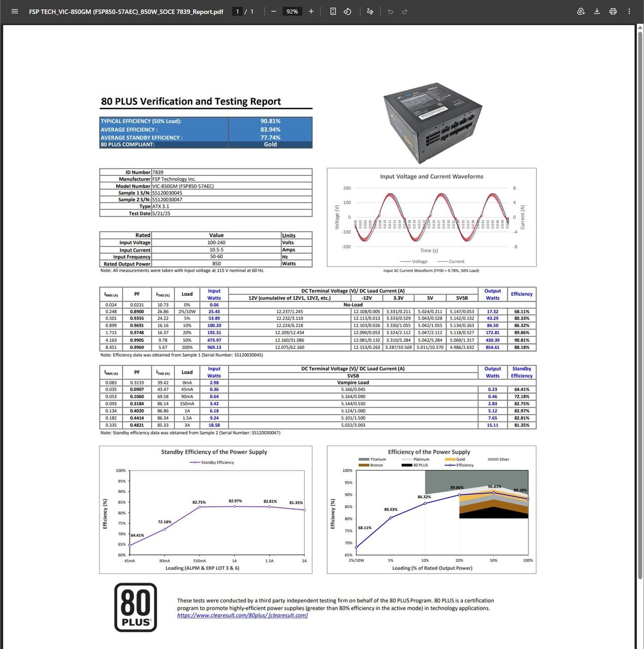Click the 0.9969 power factor cell
Screen dimensions: 644x649
click(137, 347)
